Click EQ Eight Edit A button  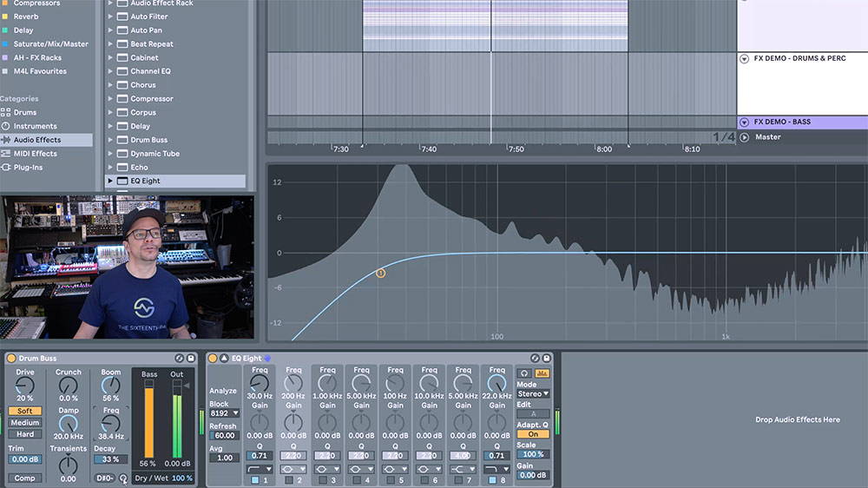coord(533,414)
